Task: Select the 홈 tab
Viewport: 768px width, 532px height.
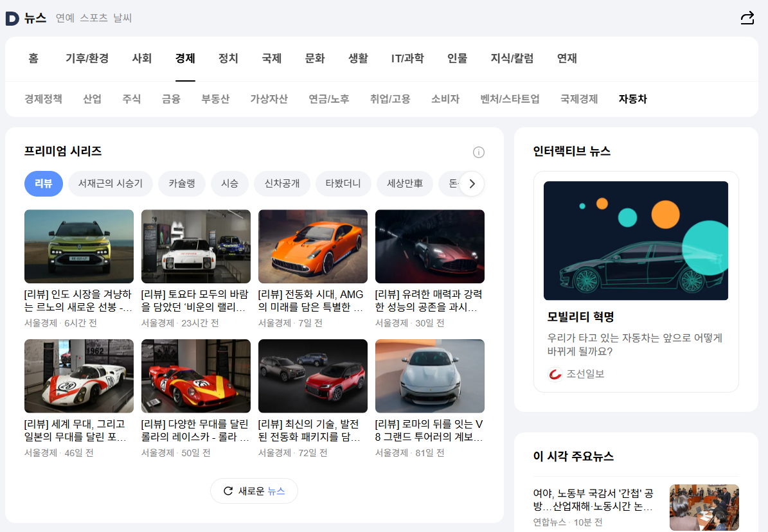Action: click(x=33, y=58)
